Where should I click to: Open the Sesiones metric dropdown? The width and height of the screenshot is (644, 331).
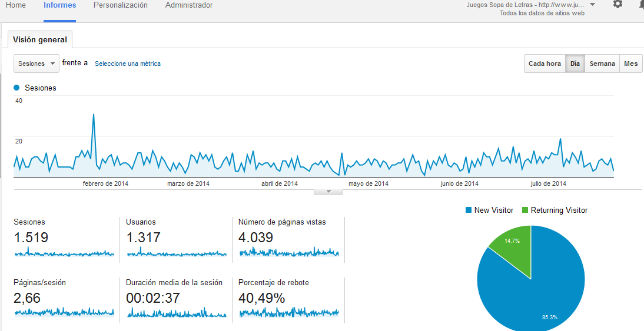(36, 63)
